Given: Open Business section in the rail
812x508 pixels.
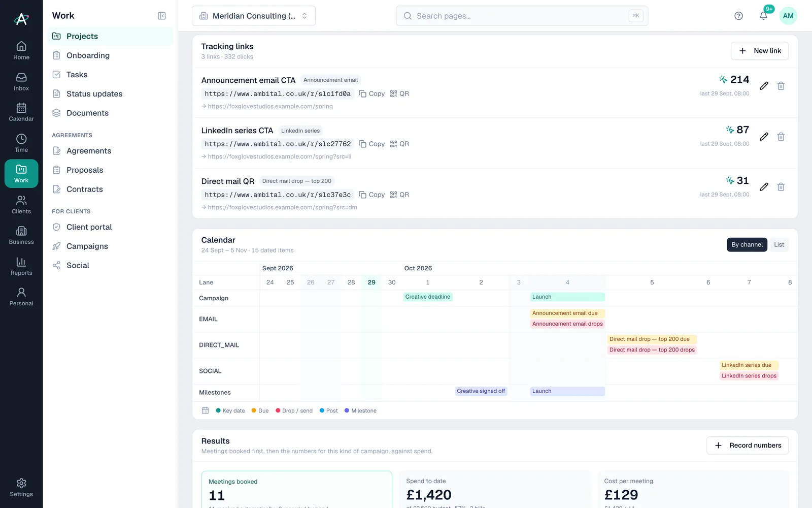Looking at the screenshot, I should click(x=21, y=235).
